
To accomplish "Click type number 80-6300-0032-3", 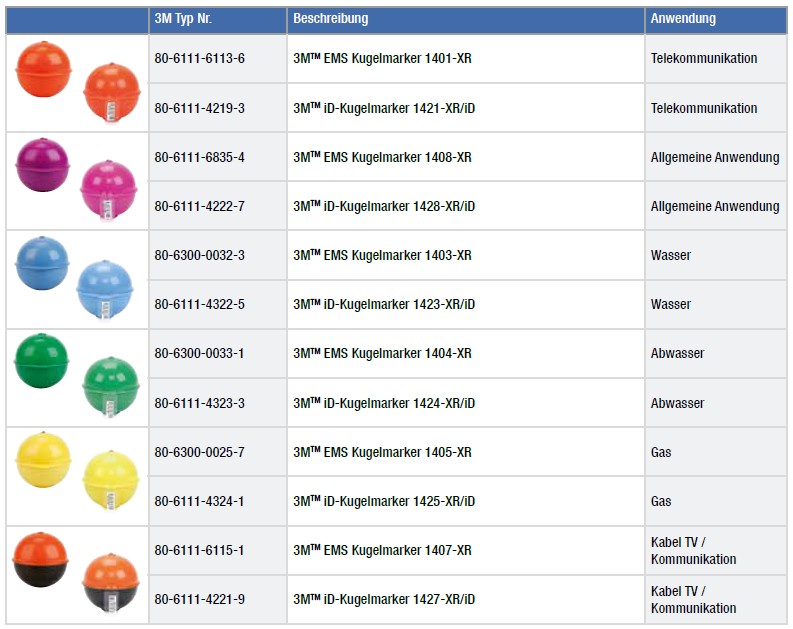I will pyautogui.click(x=200, y=255).
